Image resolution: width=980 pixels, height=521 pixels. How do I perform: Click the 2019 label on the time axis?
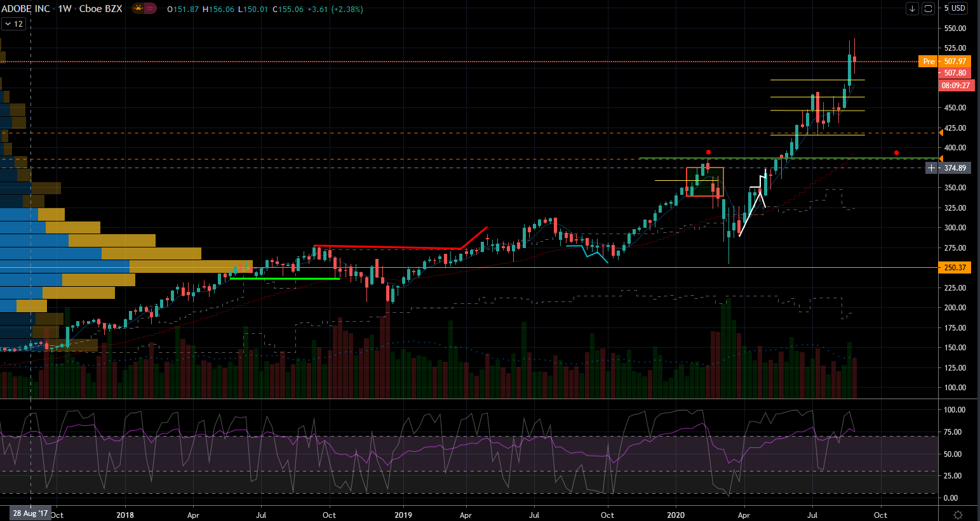coord(403,515)
